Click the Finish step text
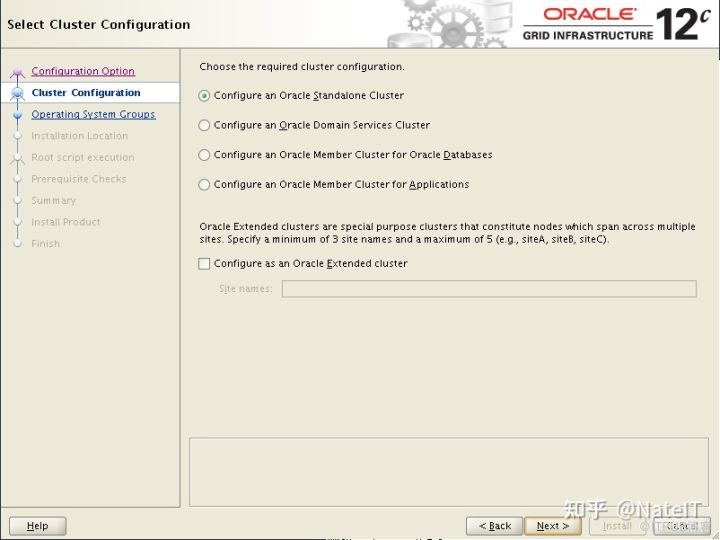 45,244
